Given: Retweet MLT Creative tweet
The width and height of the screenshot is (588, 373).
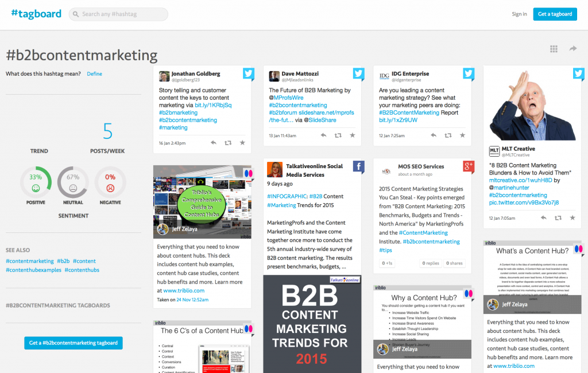Looking at the screenshot, I should pos(558,218).
